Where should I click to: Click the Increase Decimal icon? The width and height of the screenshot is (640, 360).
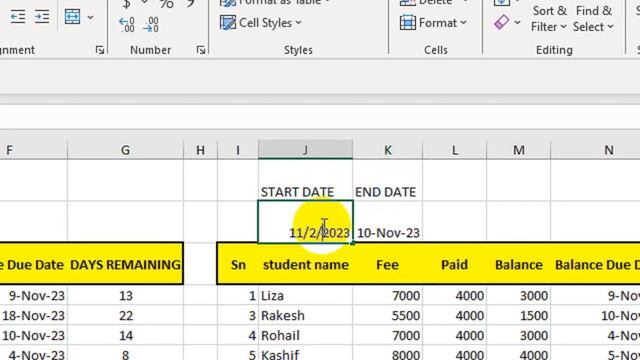click(x=127, y=24)
